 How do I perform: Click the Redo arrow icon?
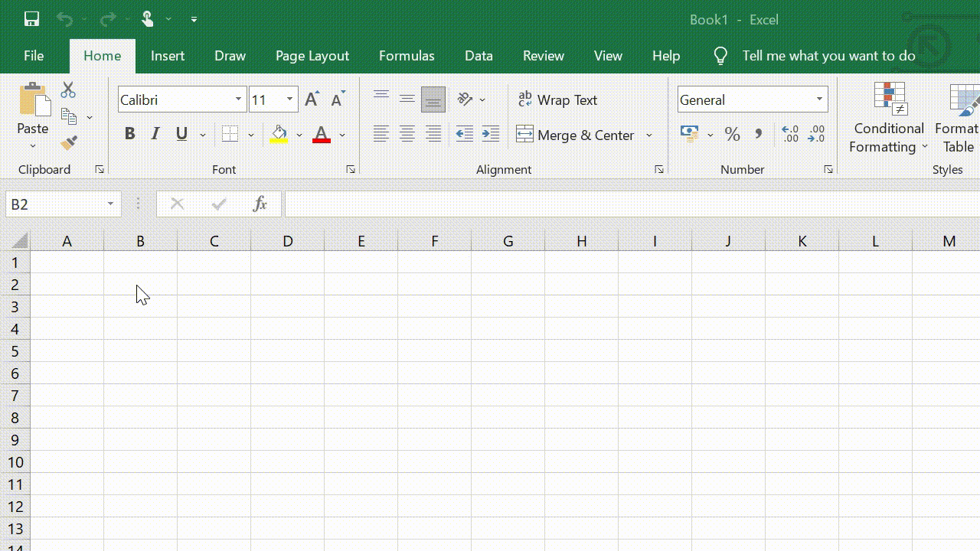pyautogui.click(x=107, y=19)
